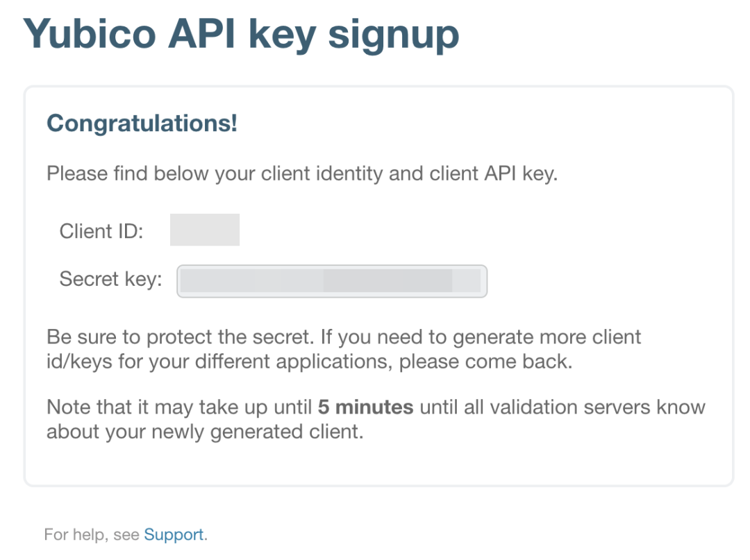Click the redacted Client ID value

204,230
